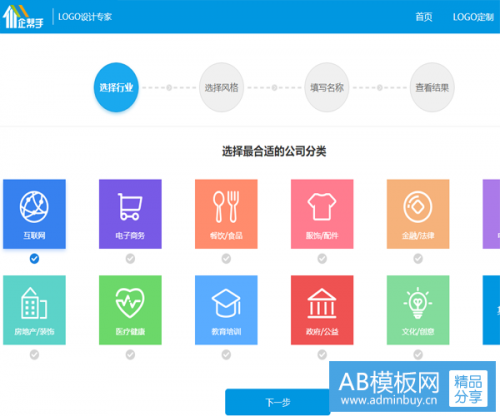Viewport: 500px width, 416px height.
Task: Click the 下一步 button
Action: [x=278, y=402]
